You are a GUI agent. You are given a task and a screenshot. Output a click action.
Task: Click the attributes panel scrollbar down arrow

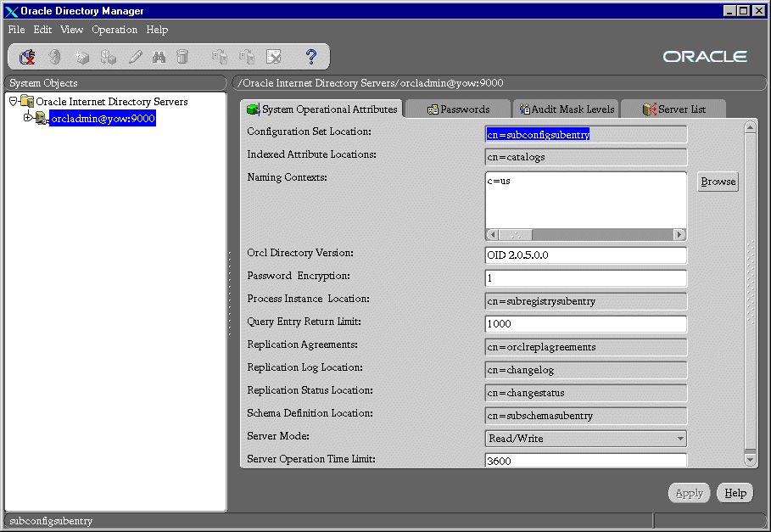tap(750, 459)
